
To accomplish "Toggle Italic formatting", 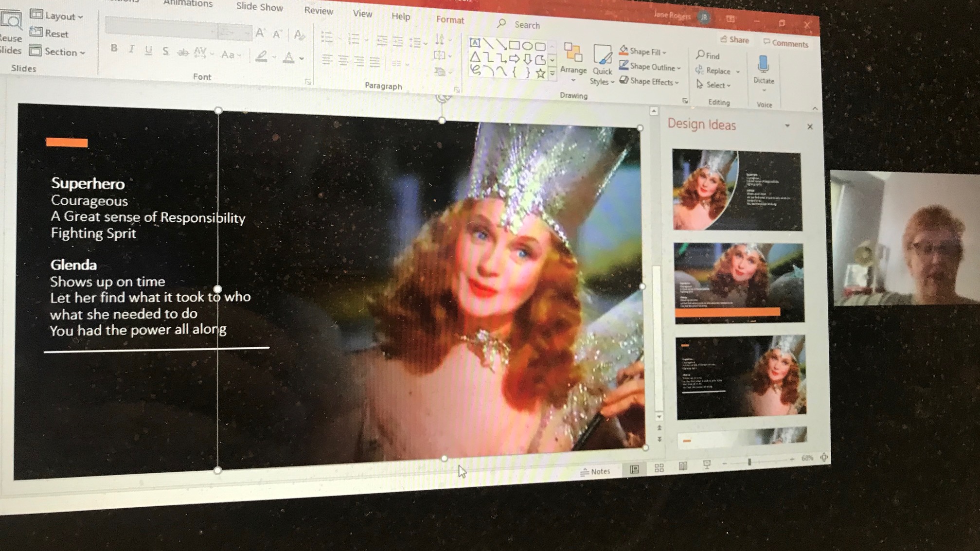I will [131, 49].
